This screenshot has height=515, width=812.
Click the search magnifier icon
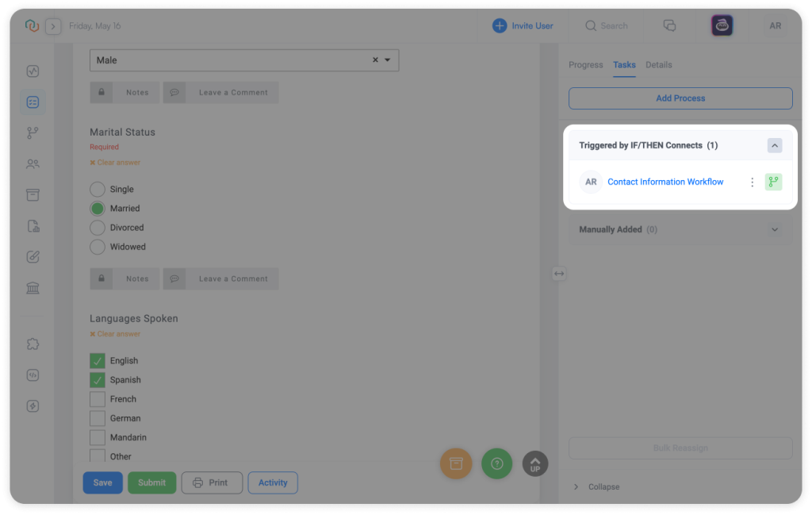click(x=590, y=25)
